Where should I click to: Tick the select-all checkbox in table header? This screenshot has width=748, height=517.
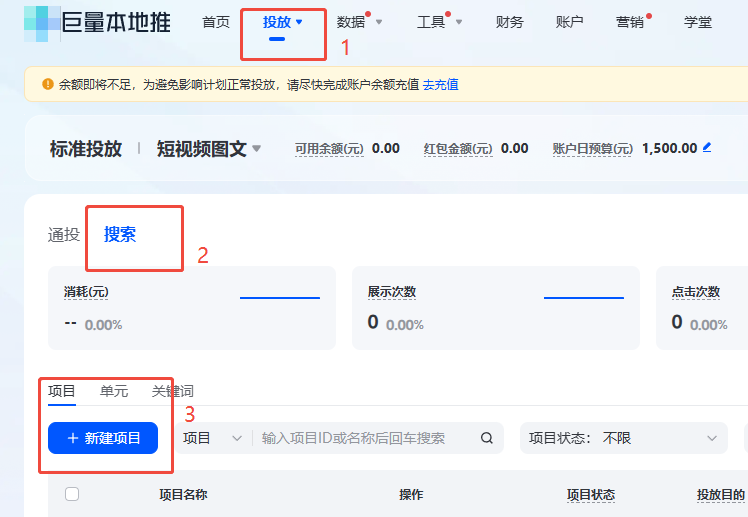coord(72,494)
